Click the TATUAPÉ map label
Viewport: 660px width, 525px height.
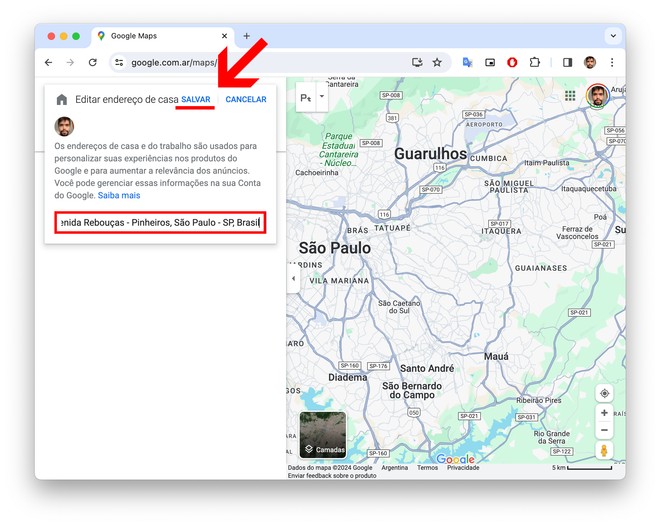[x=392, y=228]
